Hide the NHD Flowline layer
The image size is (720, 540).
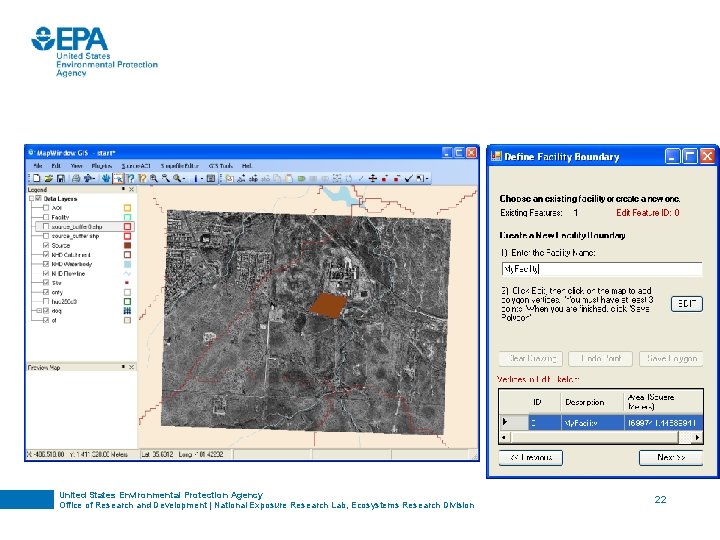pyautogui.click(x=46, y=273)
